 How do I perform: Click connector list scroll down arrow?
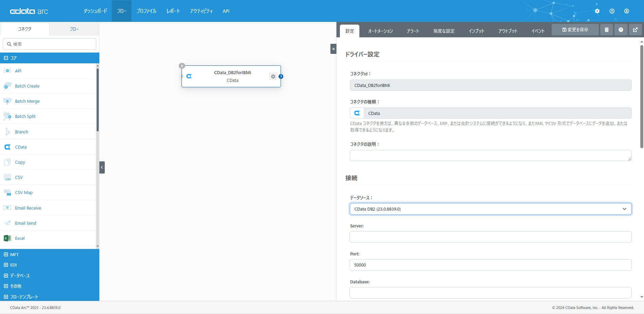click(98, 246)
